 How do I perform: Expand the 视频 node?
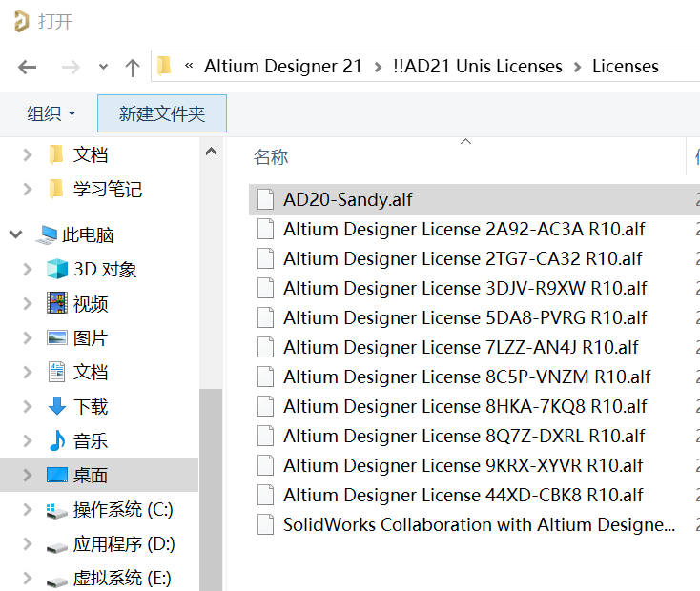tap(28, 303)
